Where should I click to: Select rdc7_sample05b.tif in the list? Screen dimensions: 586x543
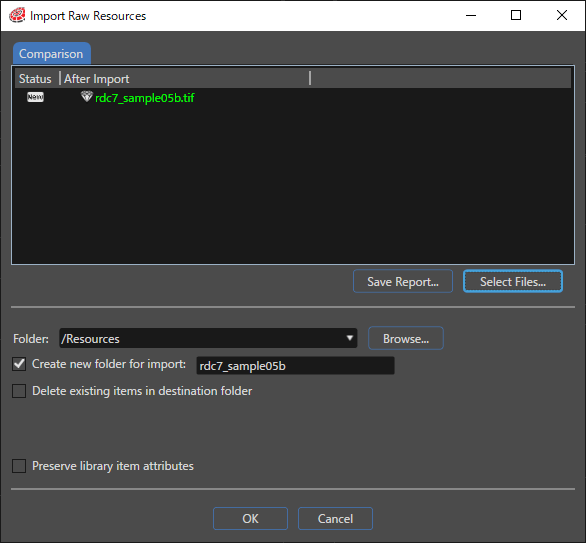point(145,98)
